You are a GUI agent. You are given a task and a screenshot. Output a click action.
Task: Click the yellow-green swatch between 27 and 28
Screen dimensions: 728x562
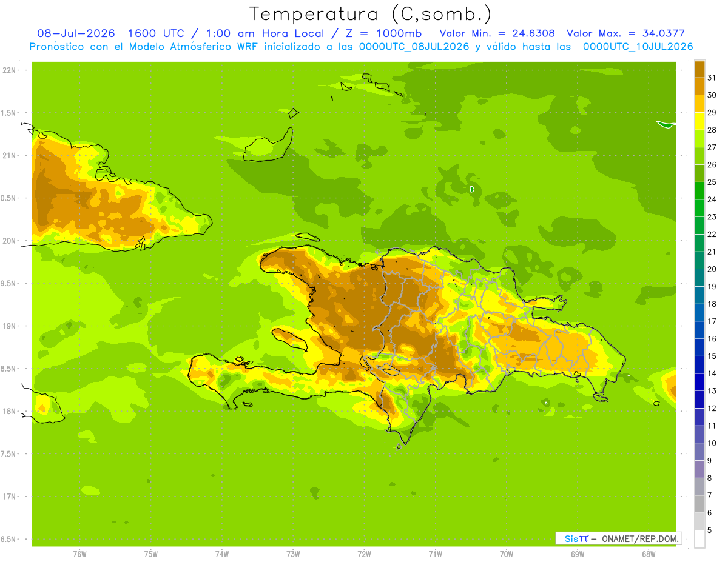(x=699, y=138)
